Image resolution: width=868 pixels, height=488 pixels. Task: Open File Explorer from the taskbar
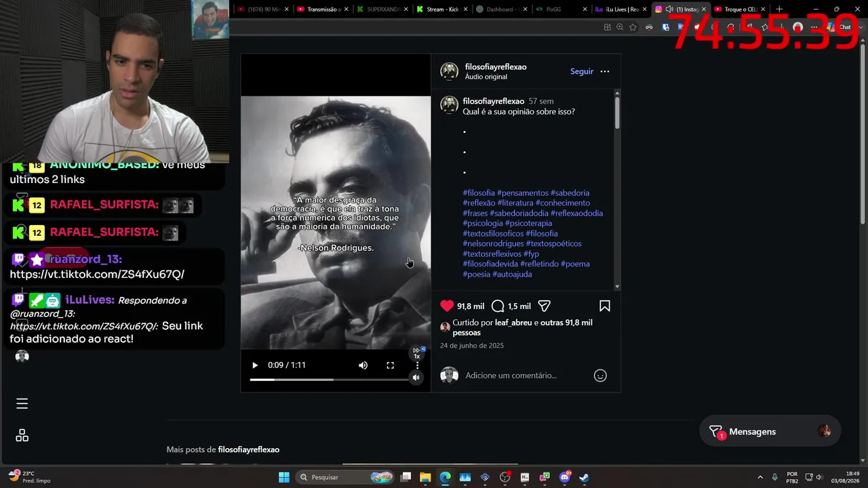coord(425,477)
